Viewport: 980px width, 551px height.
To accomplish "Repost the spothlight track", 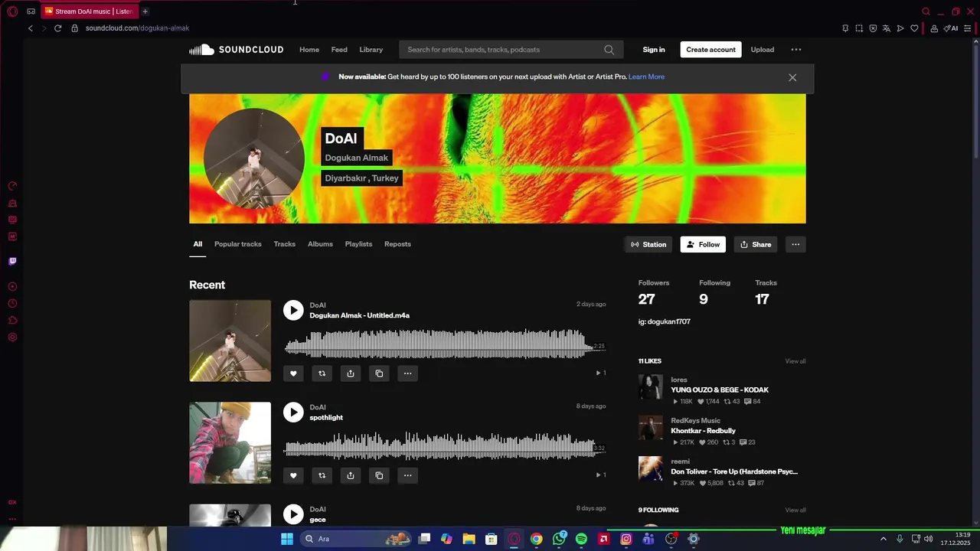I will pos(322,475).
